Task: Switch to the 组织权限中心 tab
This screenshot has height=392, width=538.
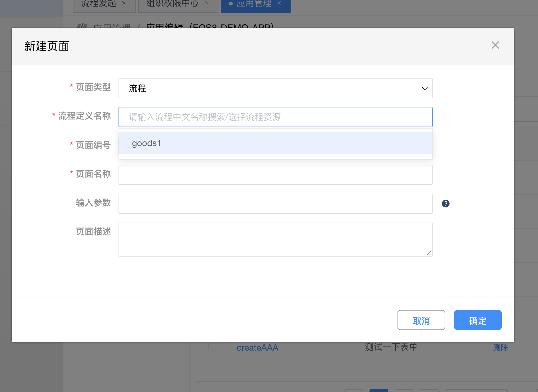Action: (x=172, y=4)
